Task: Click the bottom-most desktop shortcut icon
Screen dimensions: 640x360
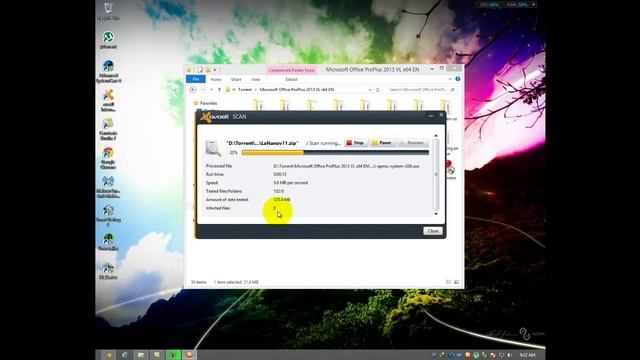Action: tap(108, 271)
